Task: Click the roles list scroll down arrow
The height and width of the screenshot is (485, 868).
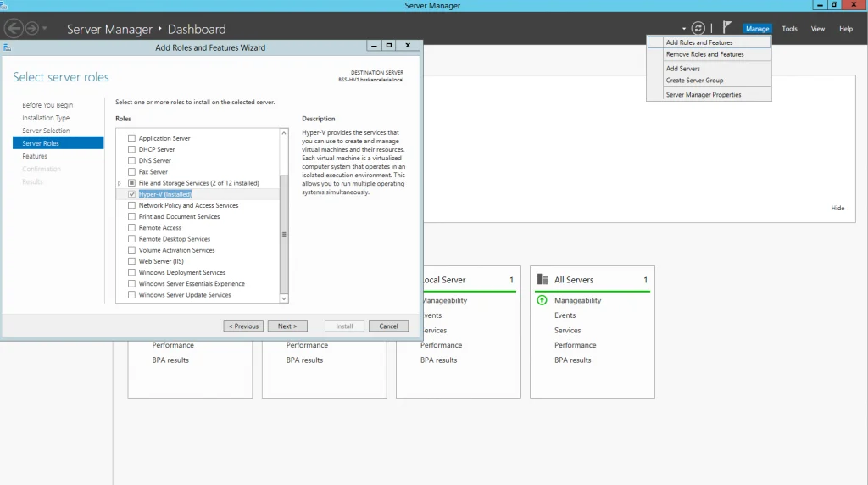Action: [x=284, y=298]
